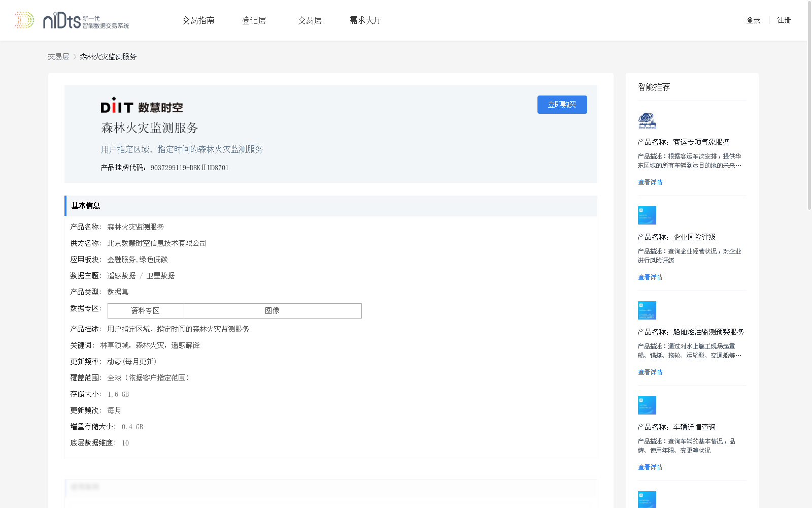Image resolution: width=812 pixels, height=508 pixels.
Task: Open the 交易指南 menu
Action: (198, 20)
